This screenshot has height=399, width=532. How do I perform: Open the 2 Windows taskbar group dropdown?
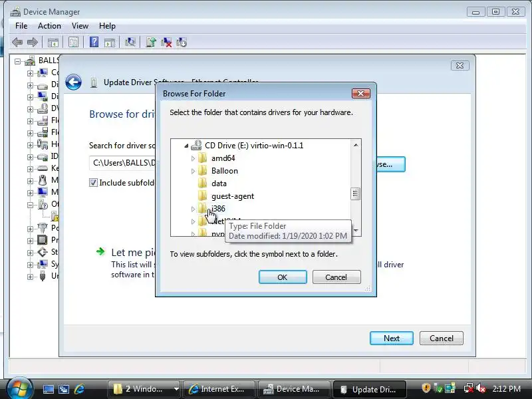click(x=176, y=389)
